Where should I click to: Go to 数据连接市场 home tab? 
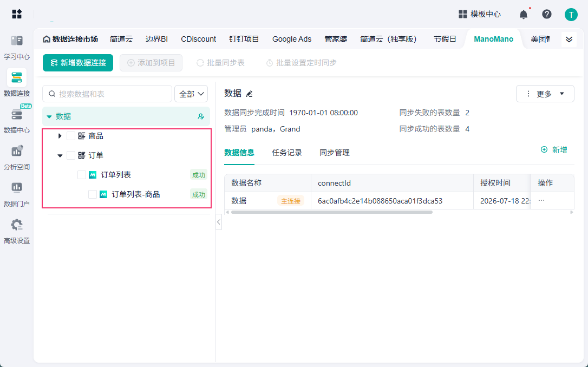click(x=70, y=39)
